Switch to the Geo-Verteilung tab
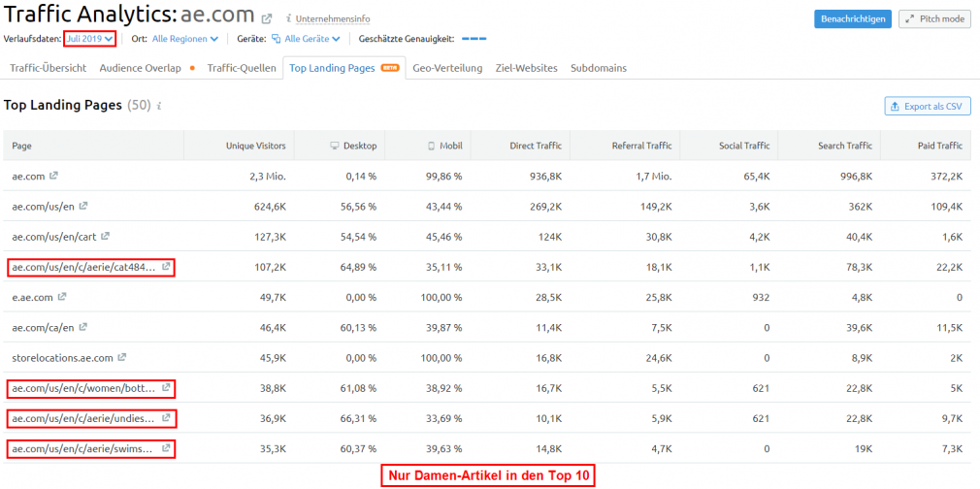 (x=447, y=68)
